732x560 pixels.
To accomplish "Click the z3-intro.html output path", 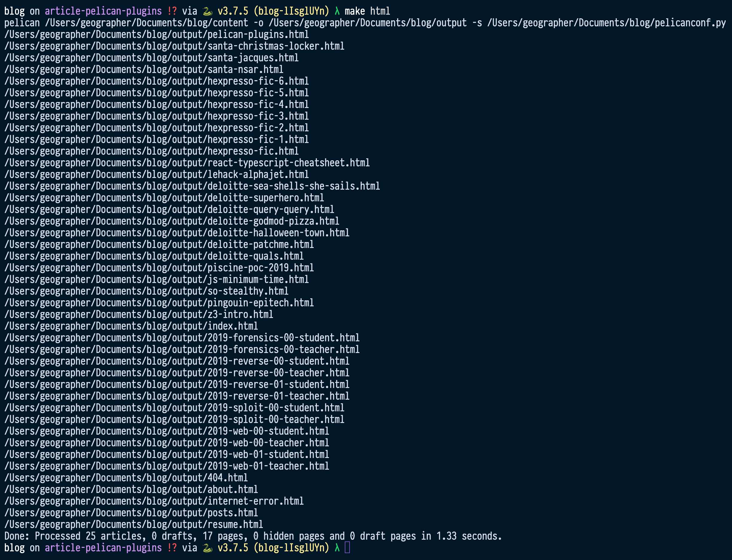I will [x=139, y=314].
